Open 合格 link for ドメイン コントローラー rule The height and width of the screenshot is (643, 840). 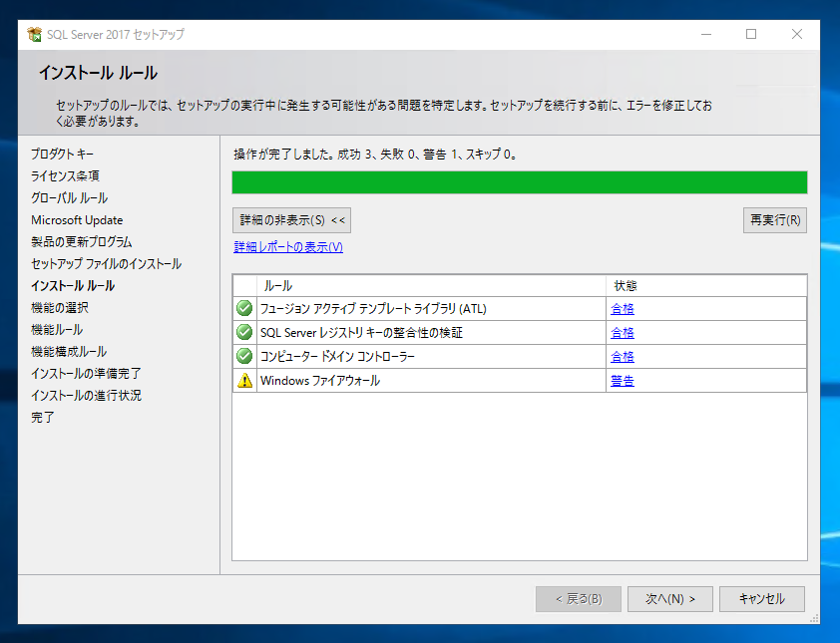coord(622,357)
